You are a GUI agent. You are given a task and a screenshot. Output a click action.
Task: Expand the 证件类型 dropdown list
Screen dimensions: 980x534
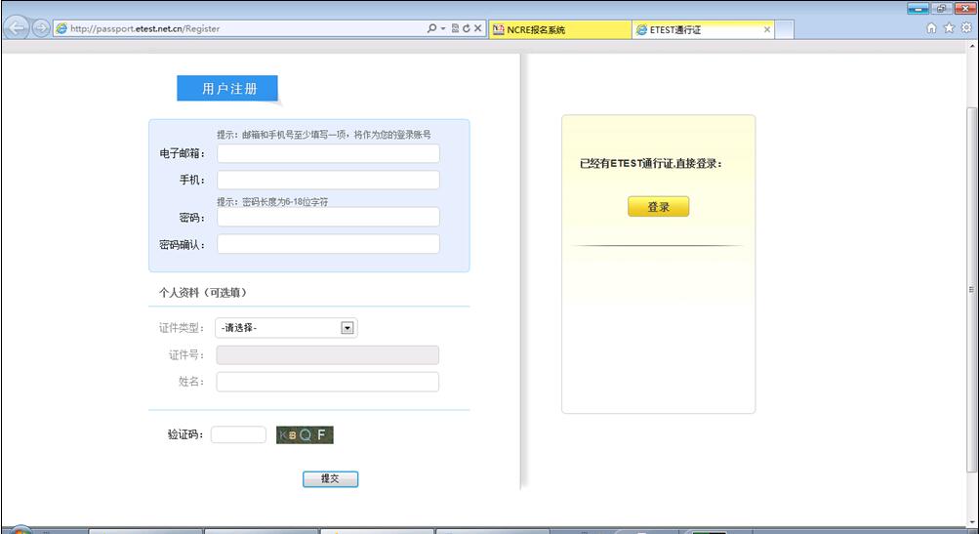(347, 328)
